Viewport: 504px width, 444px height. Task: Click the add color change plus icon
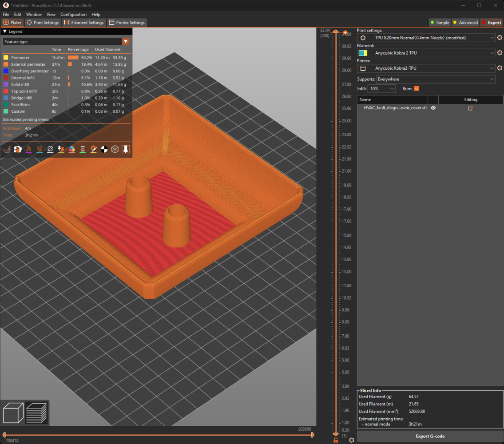(345, 33)
